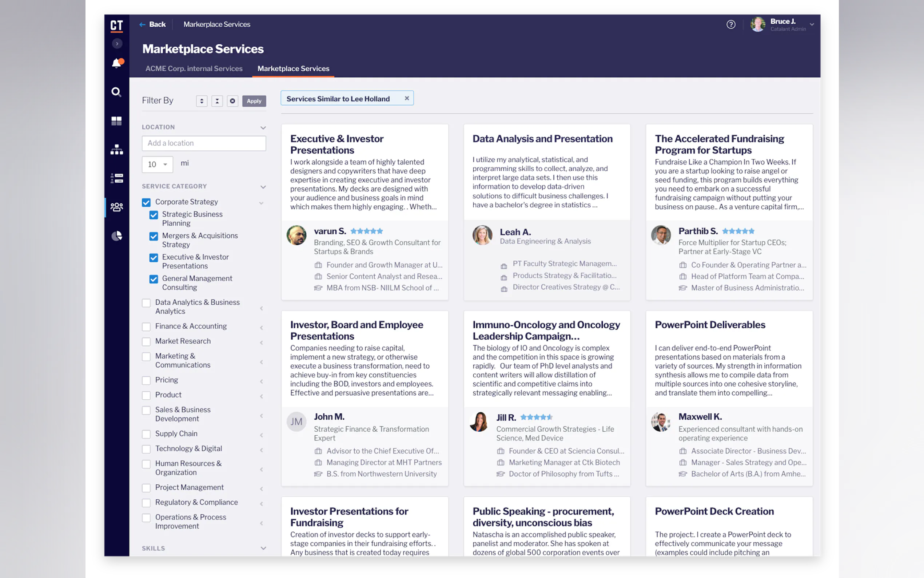Viewport: 924px width, 578px height.
Task: Click the Apply filter button
Action: [x=254, y=101]
